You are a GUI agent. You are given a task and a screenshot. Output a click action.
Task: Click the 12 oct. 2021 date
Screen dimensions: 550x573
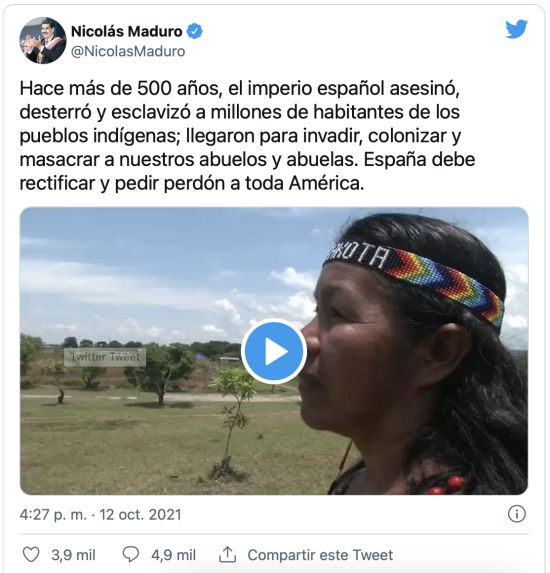point(140,515)
